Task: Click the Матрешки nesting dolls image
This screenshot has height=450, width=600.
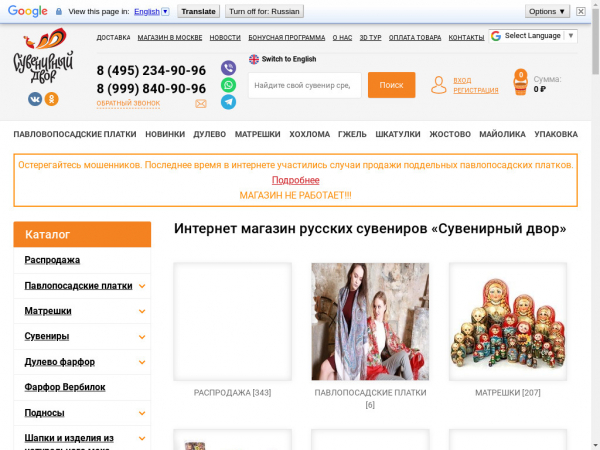Action: tap(508, 321)
